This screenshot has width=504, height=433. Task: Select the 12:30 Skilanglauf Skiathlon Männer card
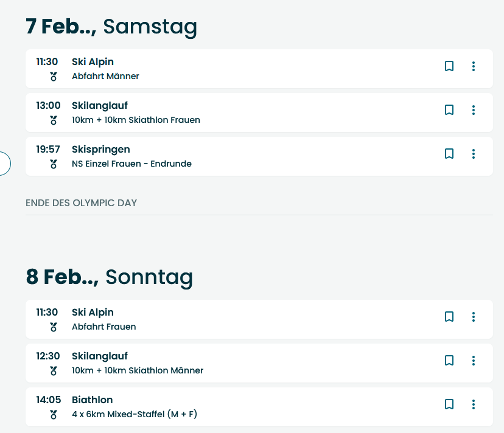point(259,363)
